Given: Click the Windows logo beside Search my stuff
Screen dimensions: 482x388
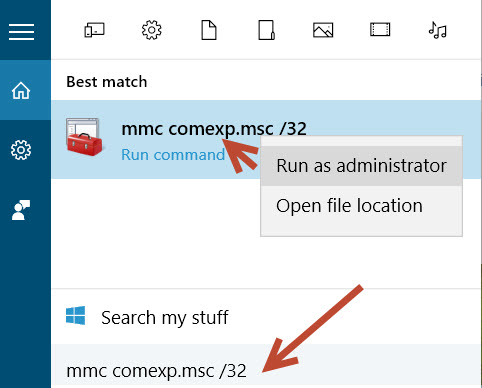Looking at the screenshot, I should pyautogui.click(x=75, y=315).
